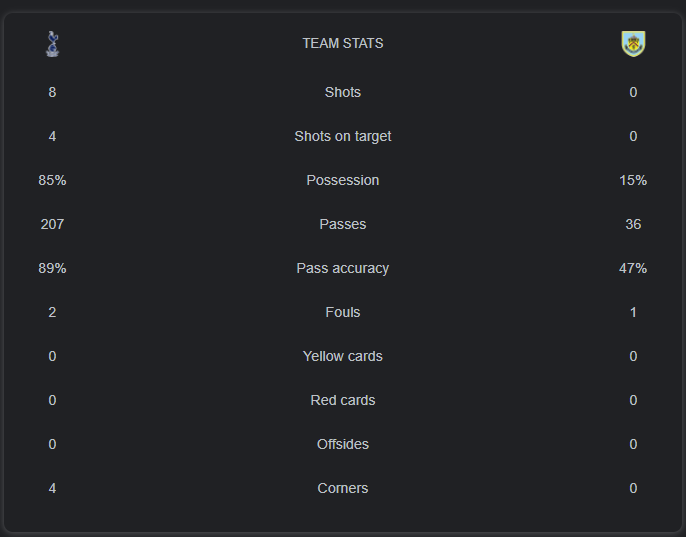Select the Pass accuracy label
The width and height of the screenshot is (686, 537).
pyautogui.click(x=343, y=268)
